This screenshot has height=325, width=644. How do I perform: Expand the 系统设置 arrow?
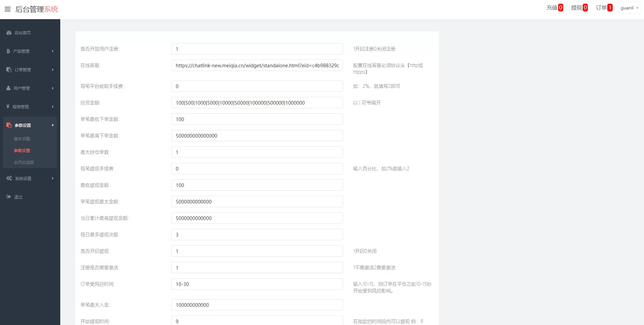[x=53, y=178]
